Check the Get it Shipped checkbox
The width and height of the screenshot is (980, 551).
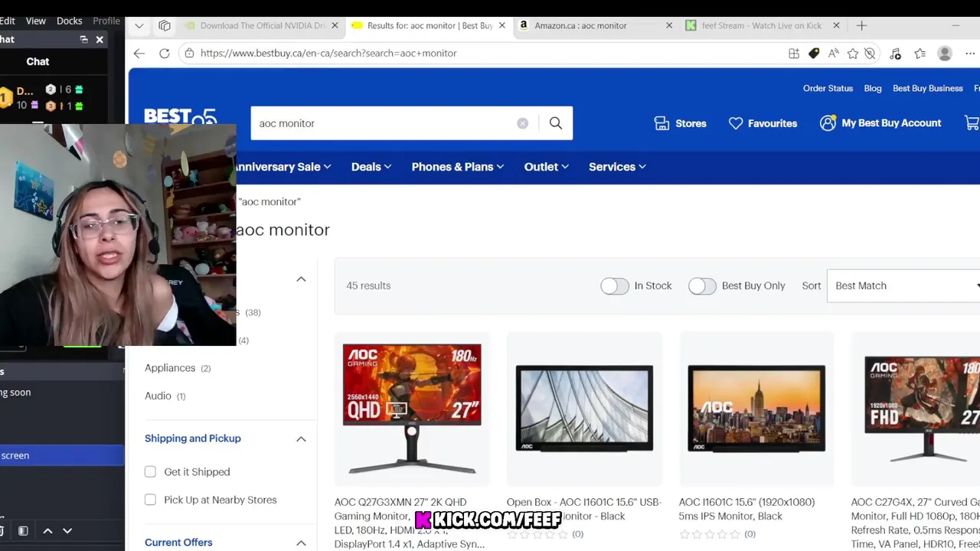tap(150, 472)
